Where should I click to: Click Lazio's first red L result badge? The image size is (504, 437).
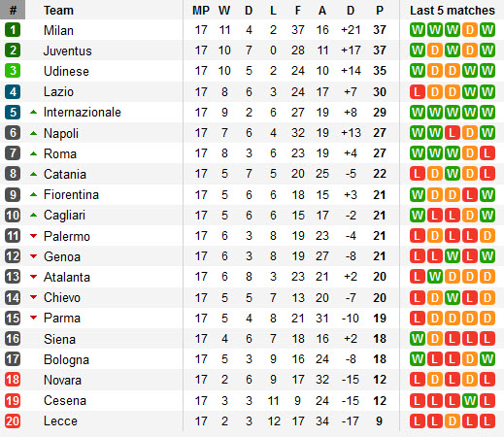[418, 92]
